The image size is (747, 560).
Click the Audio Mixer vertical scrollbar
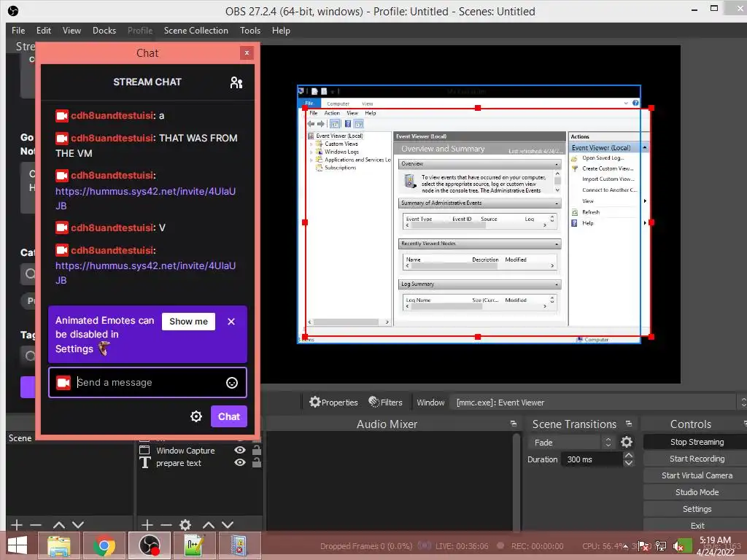coord(516,481)
